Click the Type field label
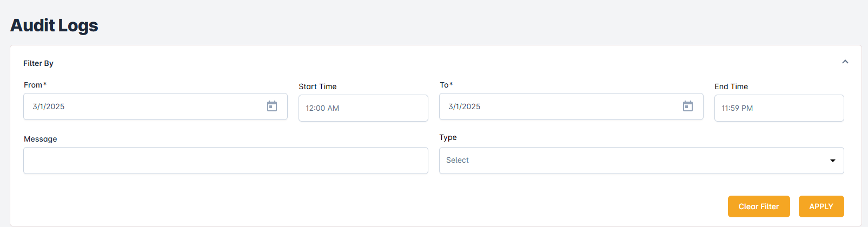Viewport: 868px width, 227px height. click(x=448, y=137)
